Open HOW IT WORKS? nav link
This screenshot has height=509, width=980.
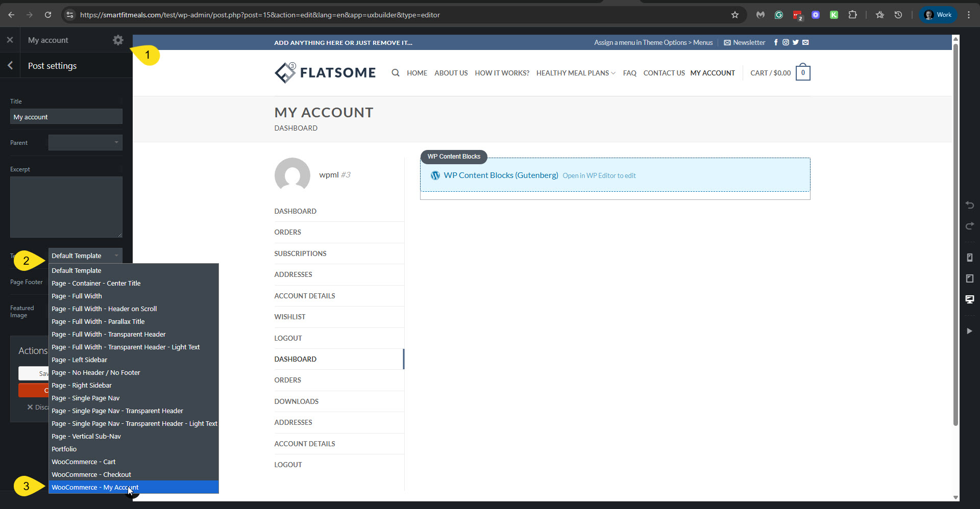pyautogui.click(x=502, y=73)
